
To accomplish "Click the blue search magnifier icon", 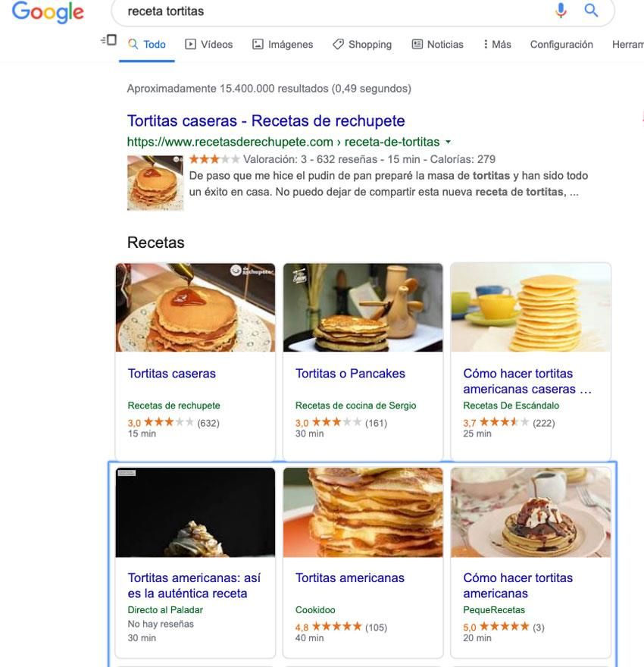I will point(591,10).
